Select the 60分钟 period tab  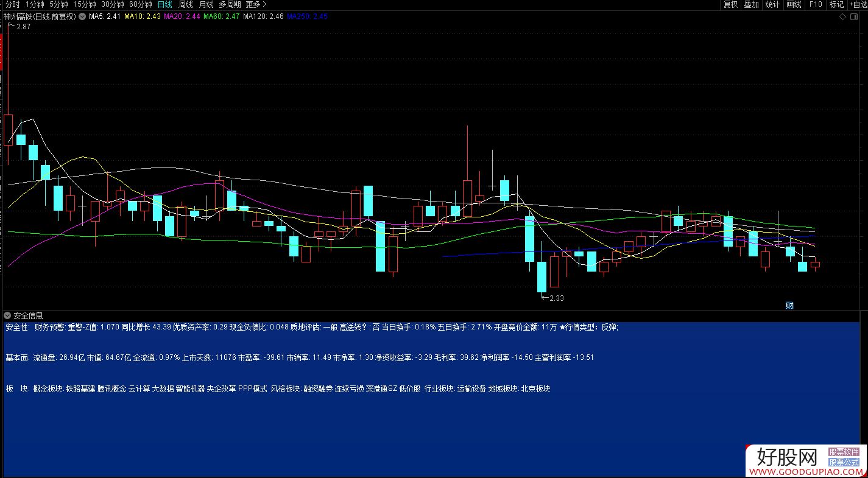click(x=141, y=4)
